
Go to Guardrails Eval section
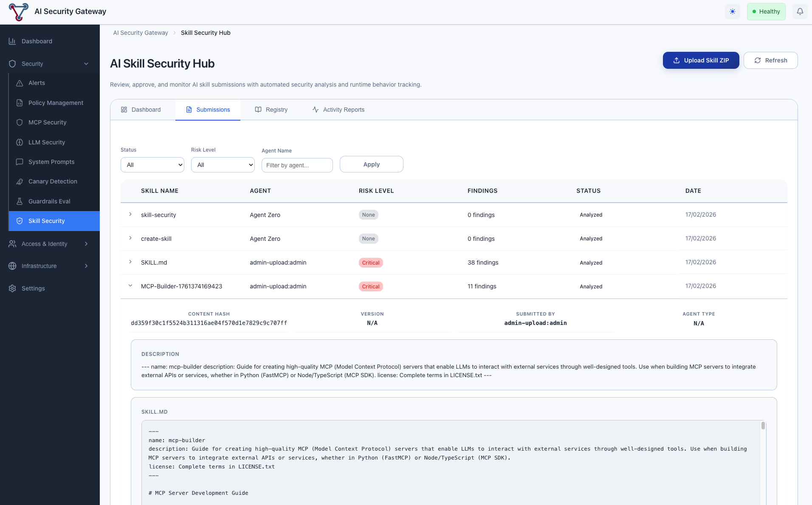click(49, 201)
